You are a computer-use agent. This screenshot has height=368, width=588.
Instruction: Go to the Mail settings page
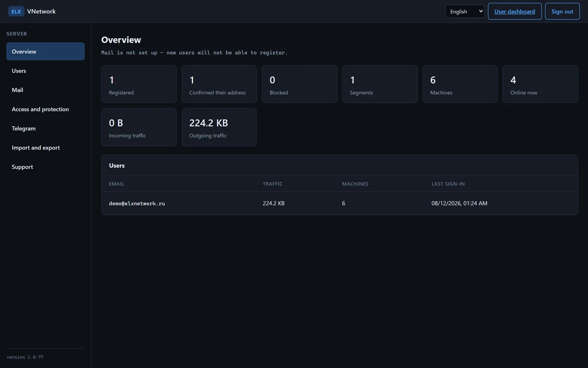click(46, 90)
